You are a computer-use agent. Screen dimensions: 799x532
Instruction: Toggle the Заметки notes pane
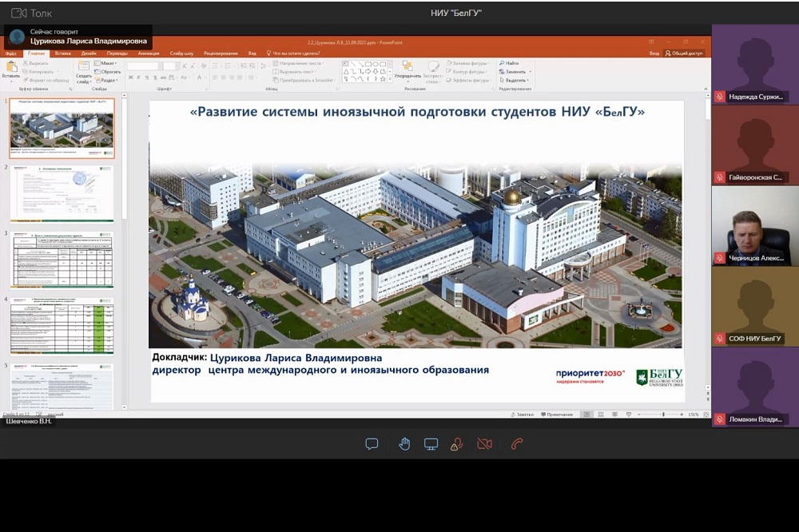[522, 415]
